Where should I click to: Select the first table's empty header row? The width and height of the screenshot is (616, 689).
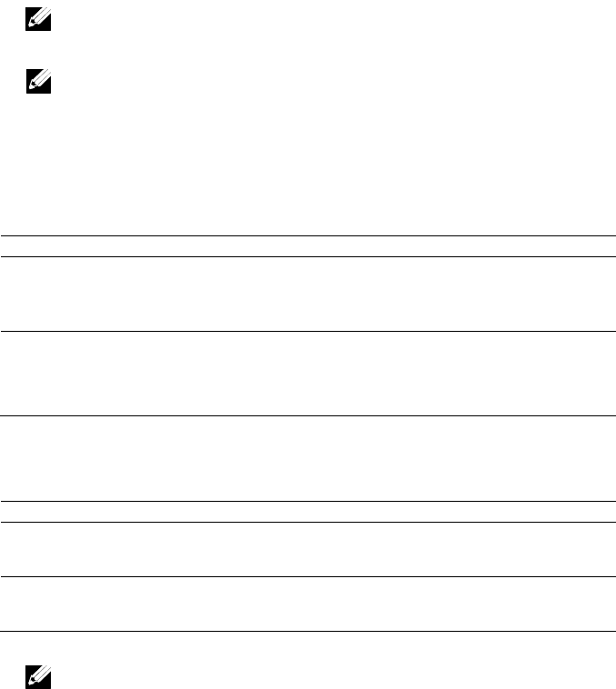pyautogui.click(x=308, y=246)
